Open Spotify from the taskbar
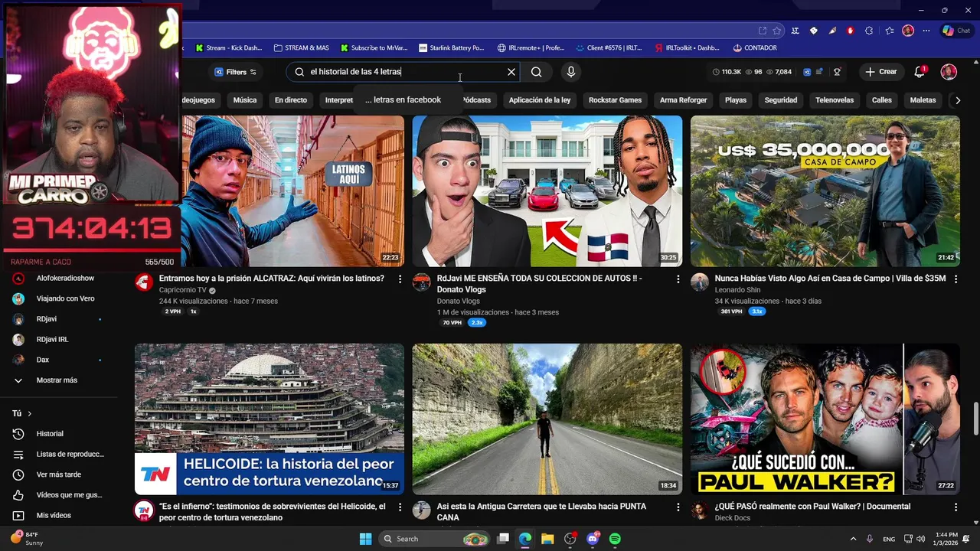Screen dimensions: 980x551 click(x=615, y=539)
